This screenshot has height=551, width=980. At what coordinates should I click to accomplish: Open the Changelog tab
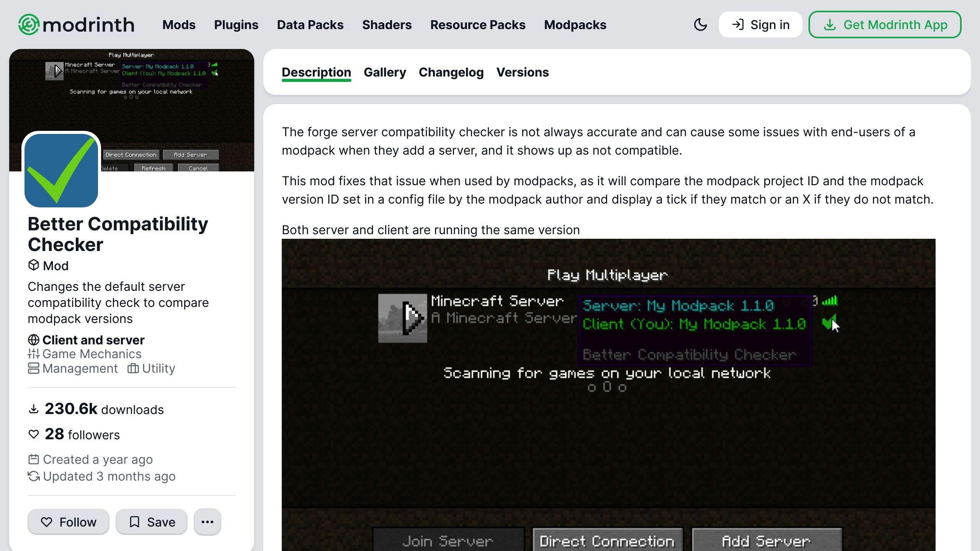(451, 72)
